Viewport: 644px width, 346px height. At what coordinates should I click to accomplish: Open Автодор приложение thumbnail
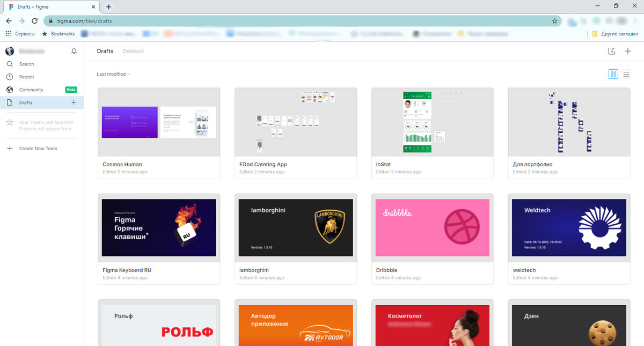(x=296, y=323)
